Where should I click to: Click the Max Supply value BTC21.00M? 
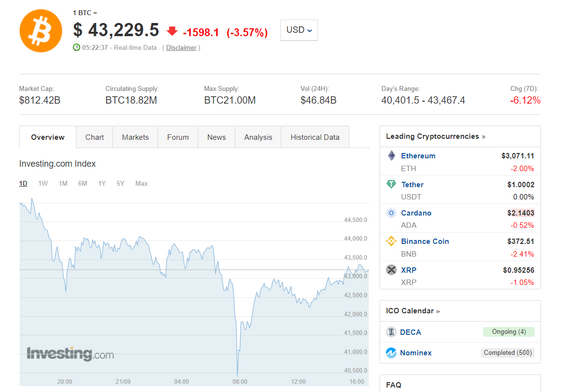pos(230,100)
